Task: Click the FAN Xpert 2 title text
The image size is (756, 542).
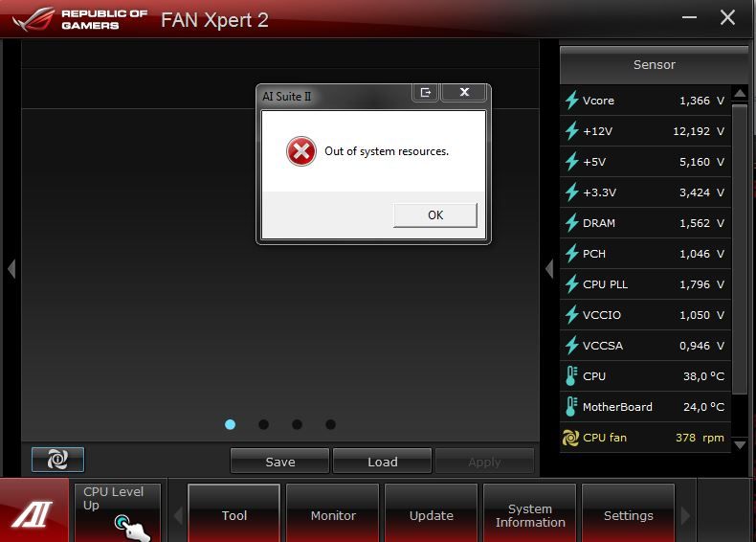Action: pos(214,20)
